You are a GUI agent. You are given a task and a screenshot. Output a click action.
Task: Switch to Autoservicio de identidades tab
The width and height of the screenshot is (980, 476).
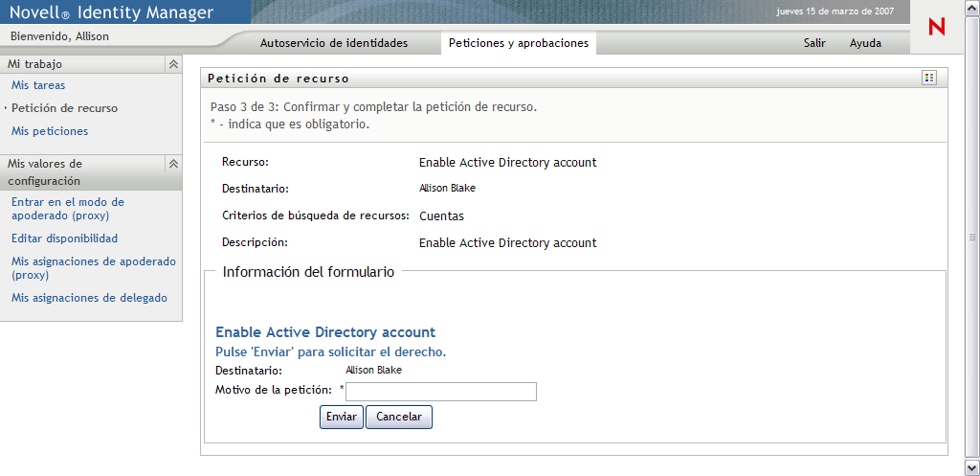tap(334, 43)
